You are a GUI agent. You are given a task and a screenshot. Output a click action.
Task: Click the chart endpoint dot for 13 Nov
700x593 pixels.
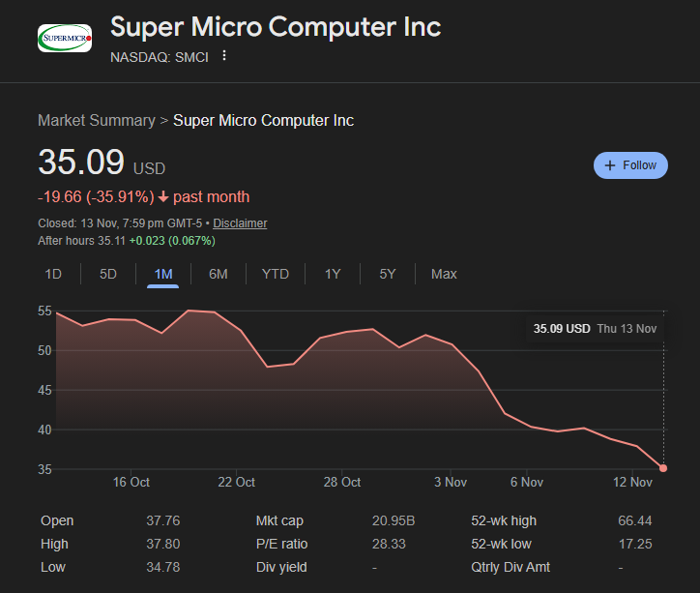[x=663, y=468]
